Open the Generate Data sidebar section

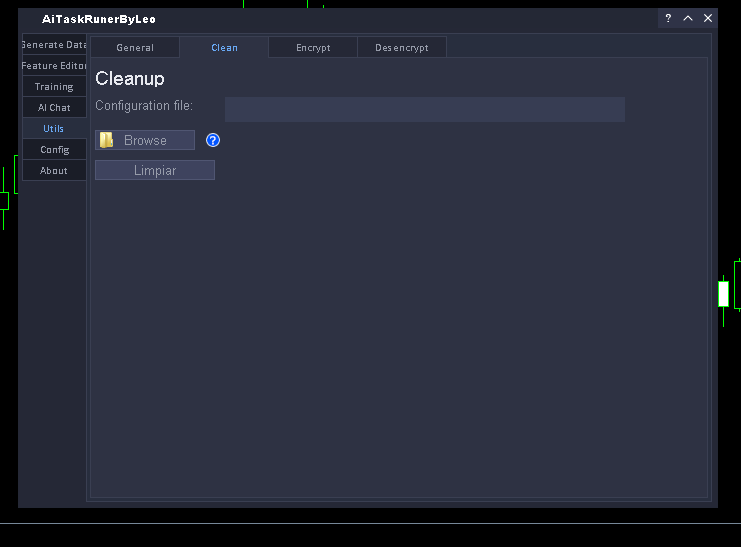click(54, 45)
